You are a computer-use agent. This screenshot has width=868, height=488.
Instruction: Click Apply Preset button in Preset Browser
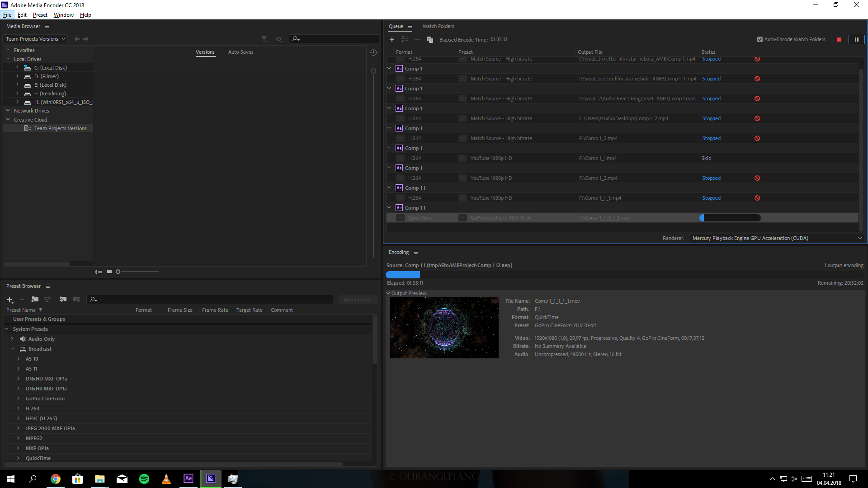click(x=357, y=299)
